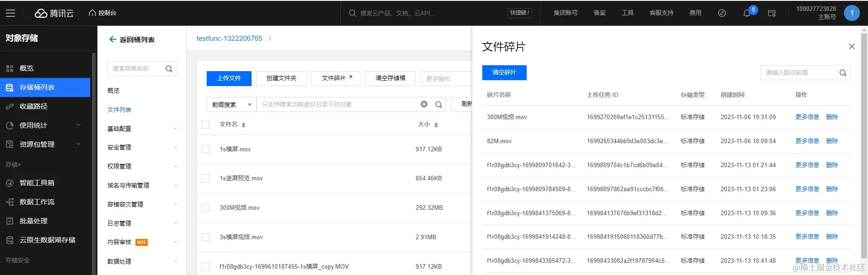Open the circular tools icon beside notifications
The width and height of the screenshot is (868, 275).
tap(722, 13)
